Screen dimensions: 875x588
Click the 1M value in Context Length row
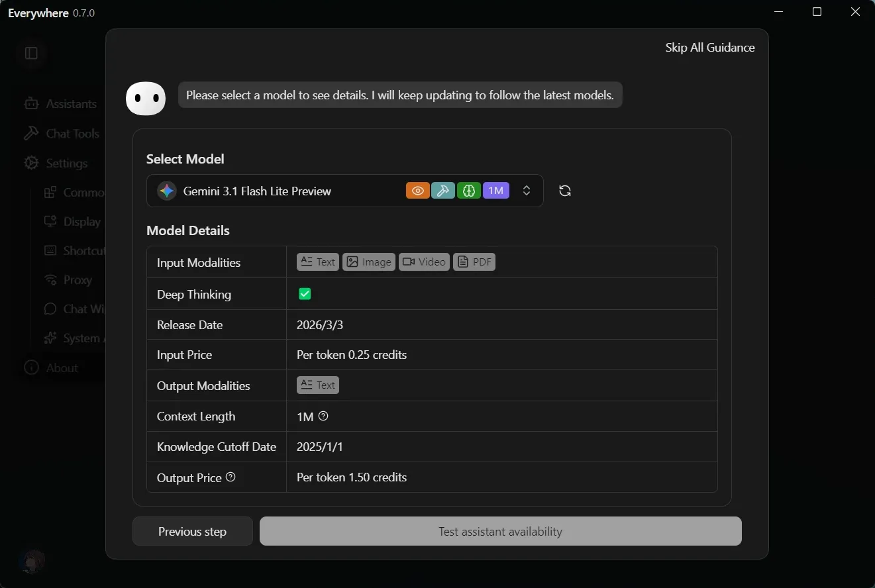[x=305, y=416]
